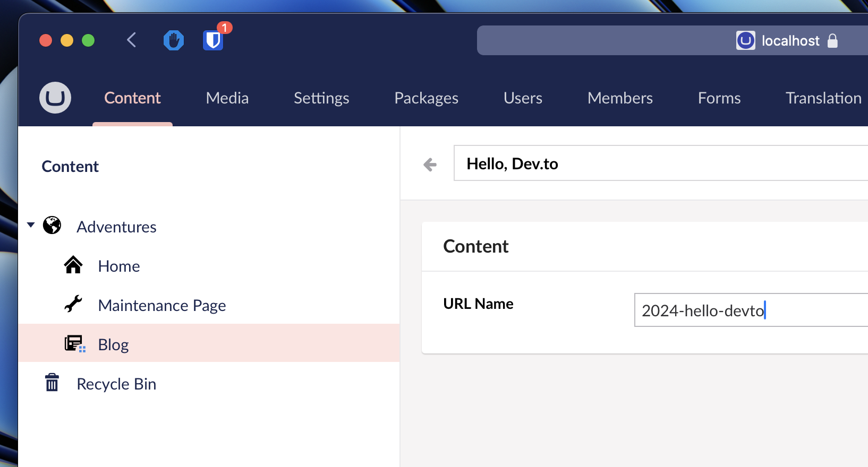Click the grey back arrow beside title
The image size is (868, 467).
(x=430, y=165)
